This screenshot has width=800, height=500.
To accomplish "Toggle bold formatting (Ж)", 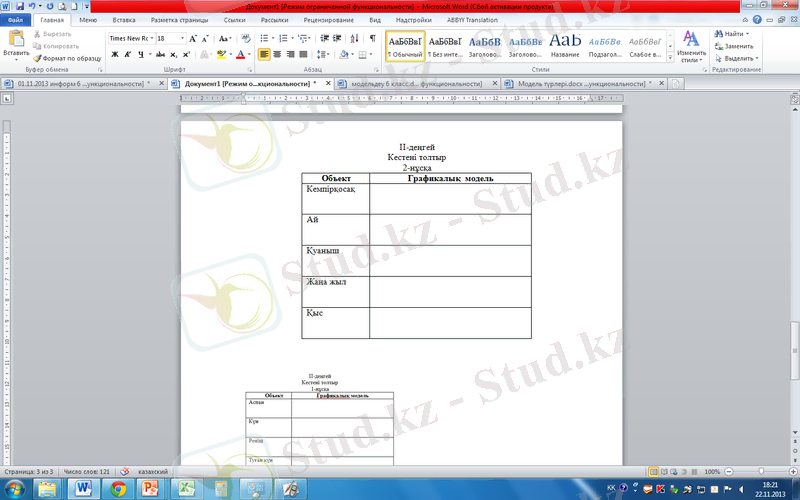I will click(x=114, y=54).
